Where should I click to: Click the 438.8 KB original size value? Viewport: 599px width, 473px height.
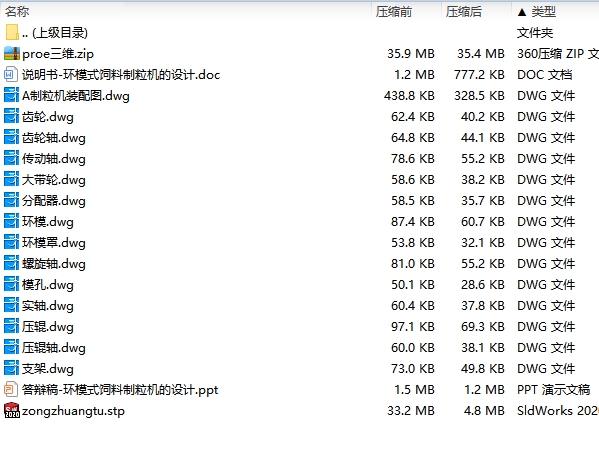click(409, 96)
